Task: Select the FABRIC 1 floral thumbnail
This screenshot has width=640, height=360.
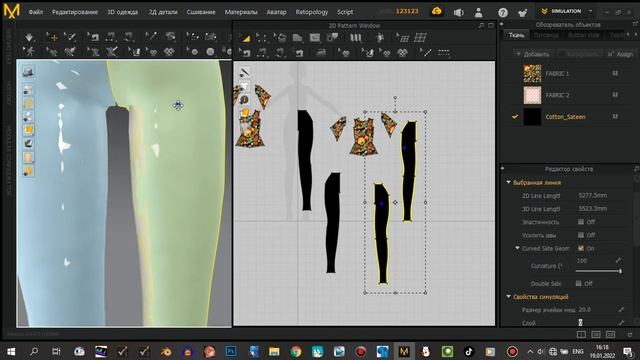Action: [x=532, y=73]
